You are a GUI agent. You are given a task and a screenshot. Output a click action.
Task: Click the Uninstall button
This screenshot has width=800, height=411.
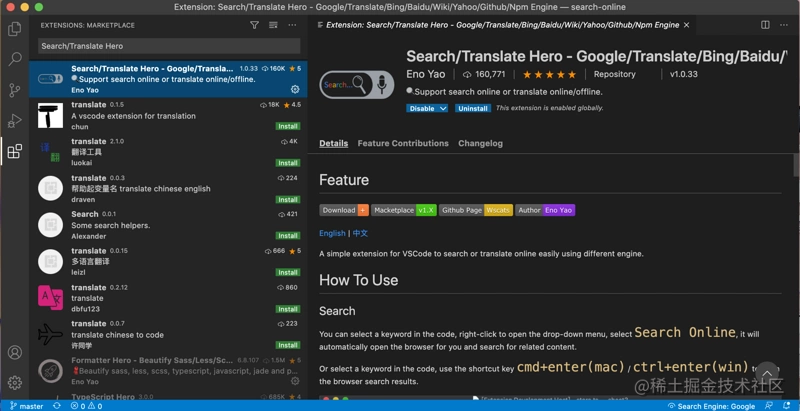pos(473,108)
